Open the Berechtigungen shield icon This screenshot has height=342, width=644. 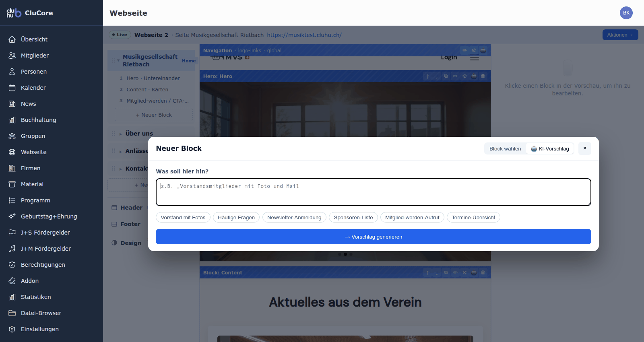coord(12,265)
